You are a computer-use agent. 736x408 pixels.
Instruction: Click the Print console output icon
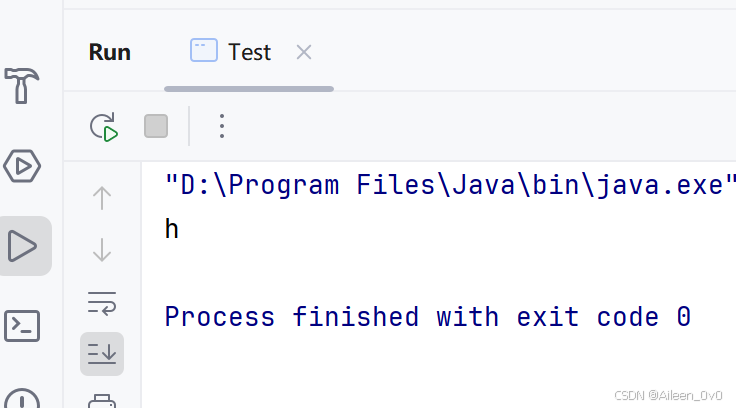(x=102, y=401)
